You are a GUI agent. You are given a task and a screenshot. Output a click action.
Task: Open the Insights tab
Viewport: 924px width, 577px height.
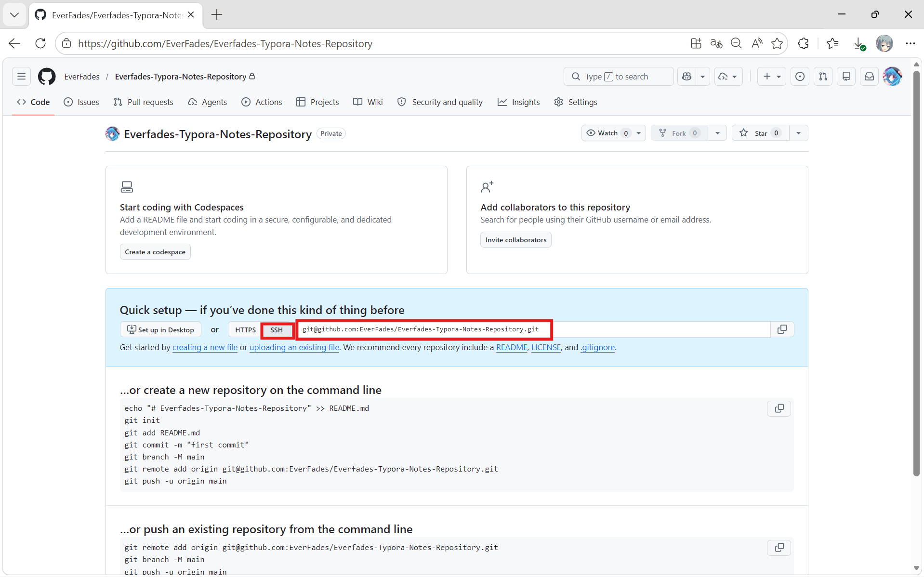pos(519,102)
